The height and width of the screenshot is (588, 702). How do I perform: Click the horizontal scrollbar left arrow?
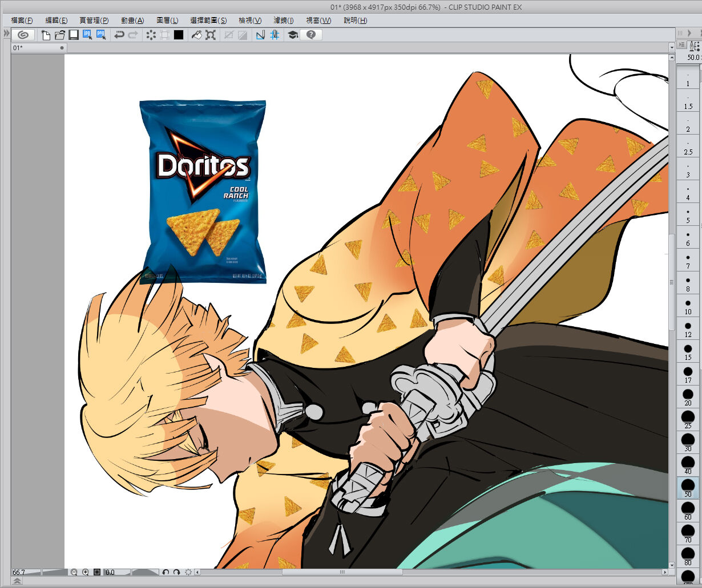coord(198,572)
